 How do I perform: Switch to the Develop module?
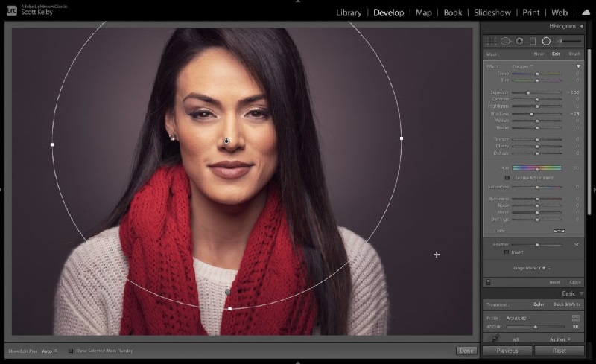click(388, 13)
